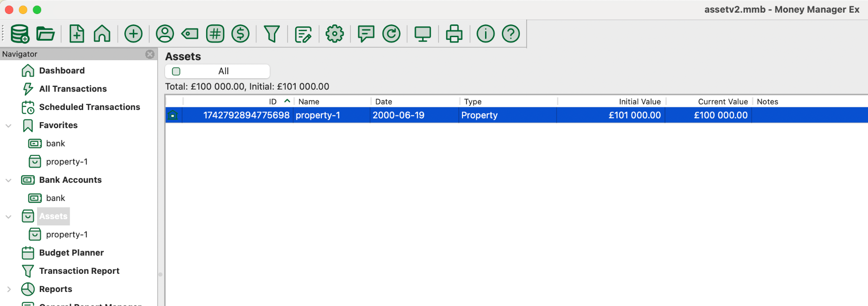Screen dimensions: 868x306
Task: Open the Currency dollar icon
Action: pos(241,33)
